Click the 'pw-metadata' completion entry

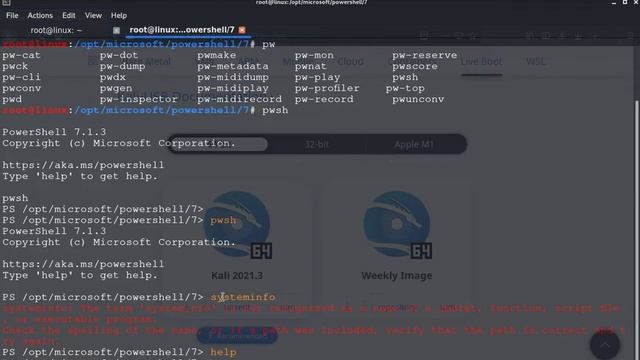coord(233,66)
